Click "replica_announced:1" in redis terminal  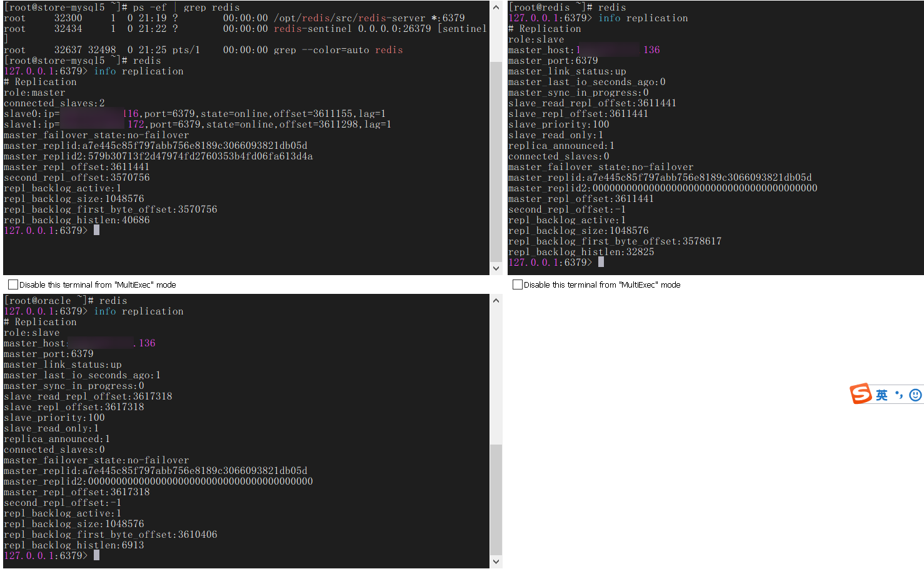click(561, 146)
